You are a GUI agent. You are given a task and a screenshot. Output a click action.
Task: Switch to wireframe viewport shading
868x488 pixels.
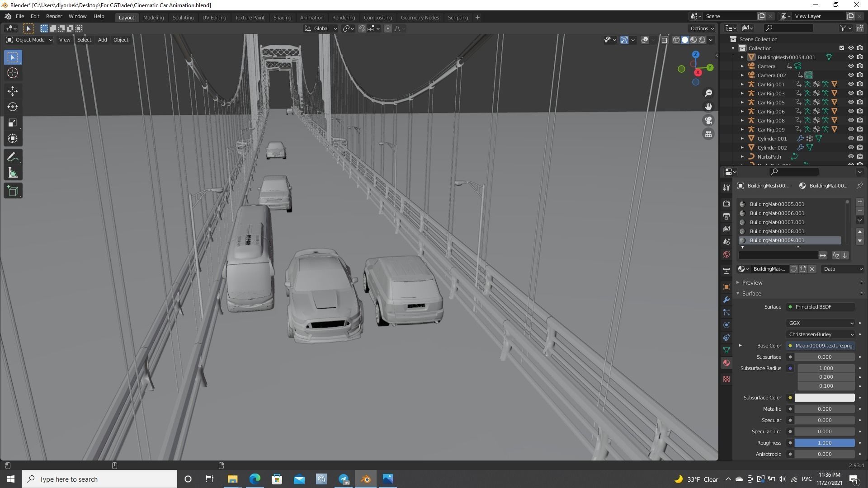click(676, 40)
